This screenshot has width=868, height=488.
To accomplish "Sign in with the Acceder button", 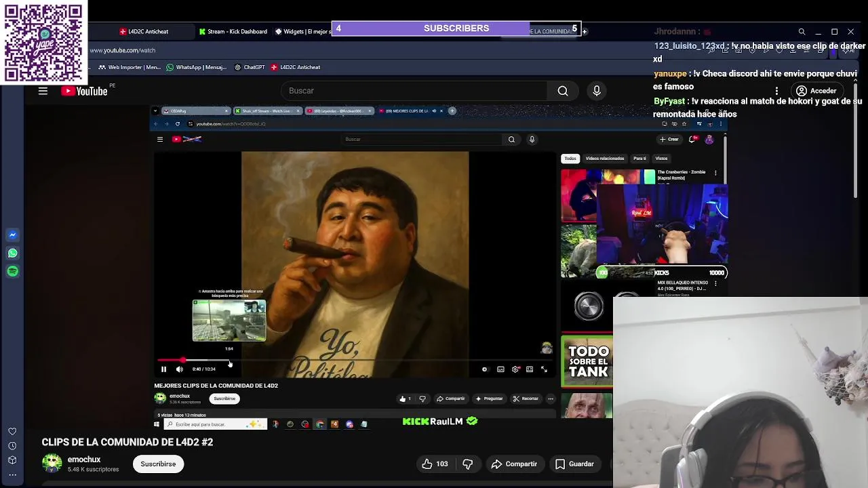I will pyautogui.click(x=816, y=91).
